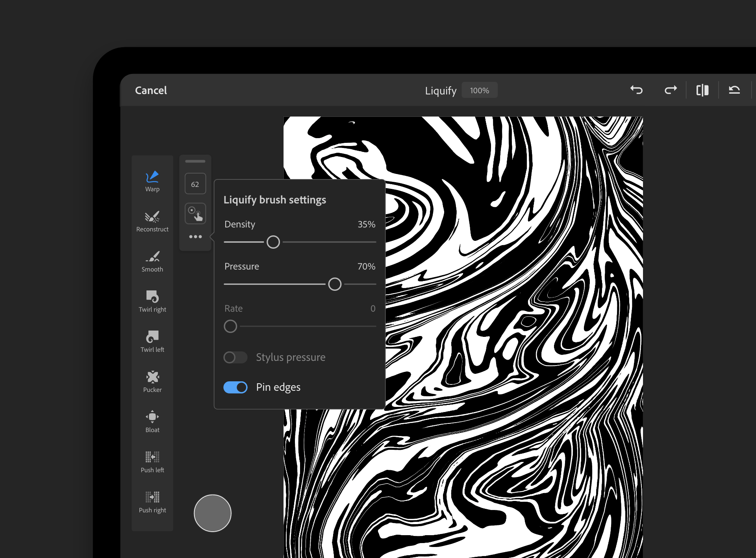Enable the Stylus pressure switch
Screen dimensions: 756x558
pos(235,357)
